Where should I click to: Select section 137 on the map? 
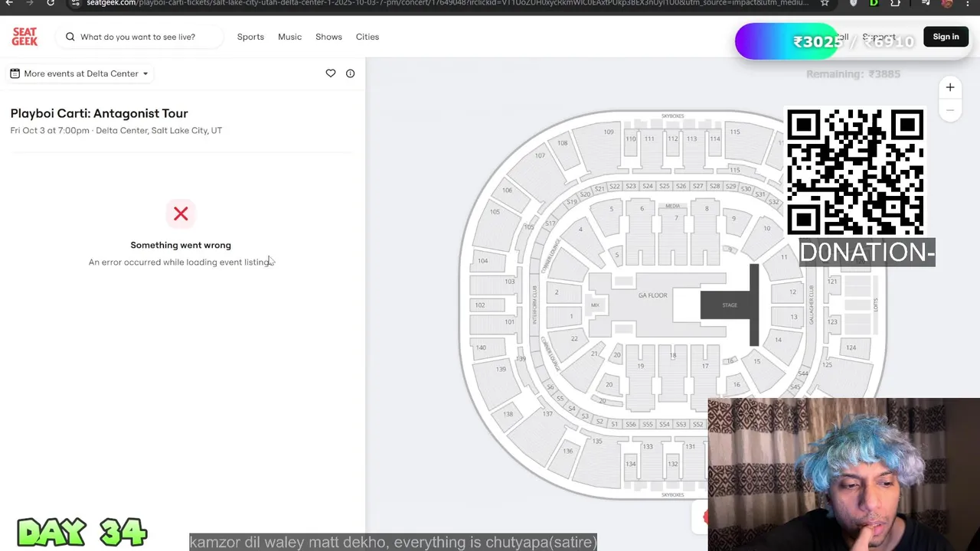pos(547,414)
